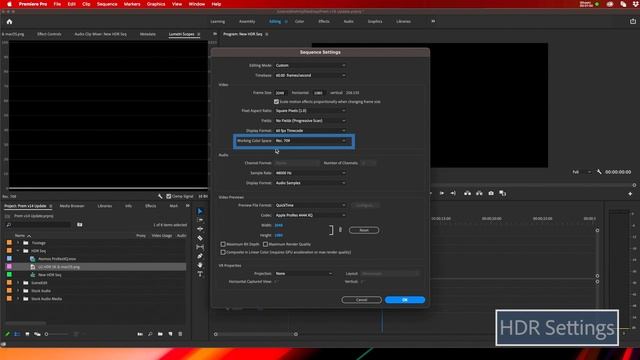Click Automate to Sequence icon in Project panel
Image resolution: width=640 pixels, height=360 pixels.
tap(140, 334)
